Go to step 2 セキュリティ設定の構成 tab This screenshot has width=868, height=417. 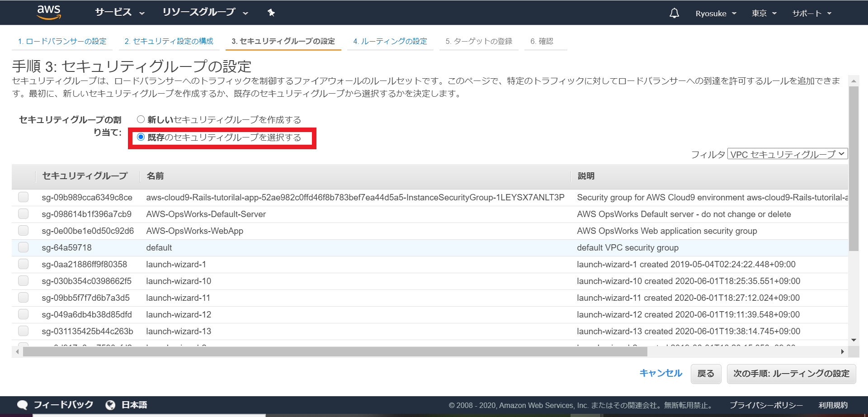[x=169, y=41]
